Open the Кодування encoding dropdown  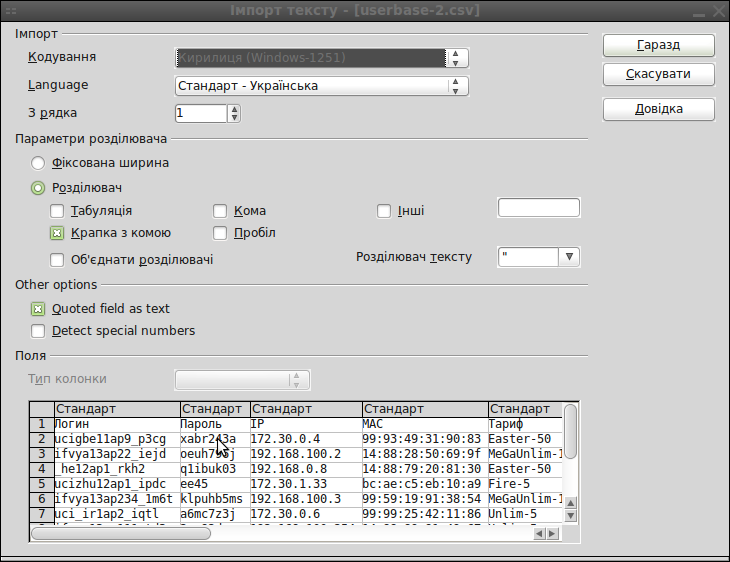pos(321,58)
